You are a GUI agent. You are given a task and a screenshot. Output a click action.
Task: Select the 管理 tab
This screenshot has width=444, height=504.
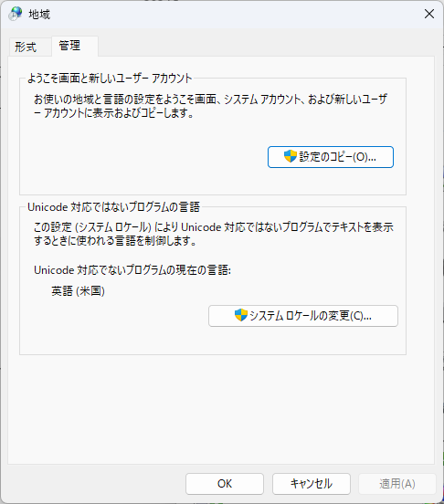69,46
